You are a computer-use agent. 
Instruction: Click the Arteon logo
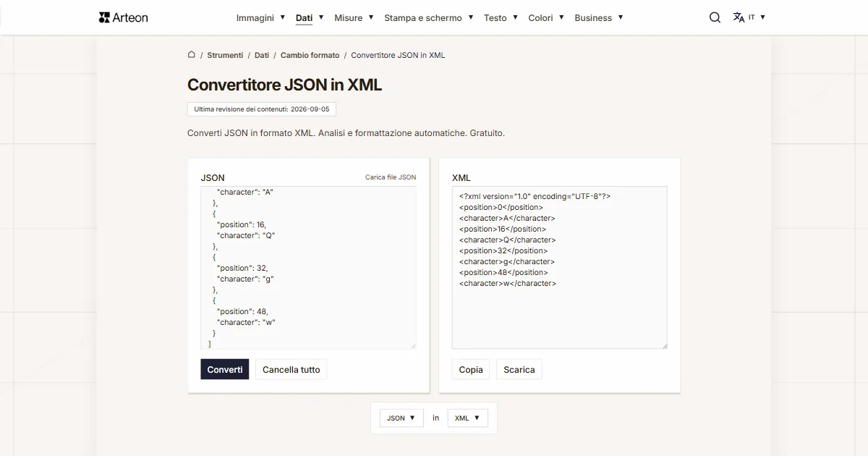tap(123, 17)
